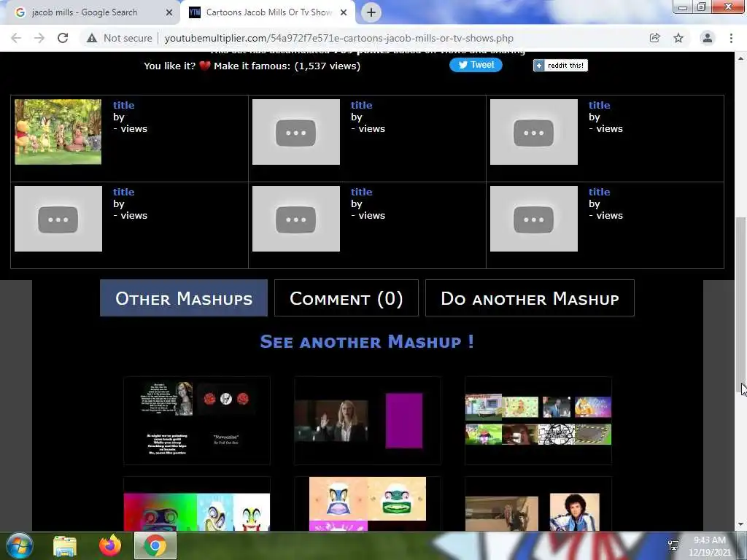Open the eight-video cartoon grid mashup

click(x=538, y=421)
